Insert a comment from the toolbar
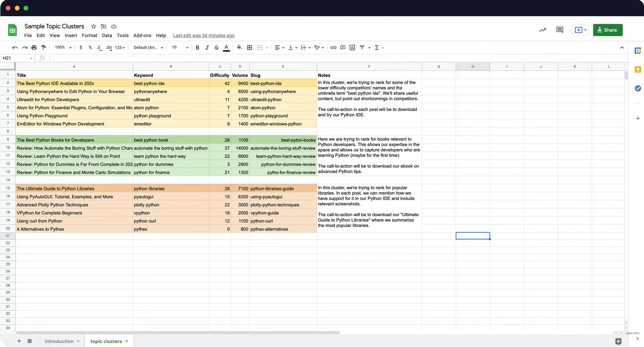The height and width of the screenshot is (347, 644). coord(343,48)
